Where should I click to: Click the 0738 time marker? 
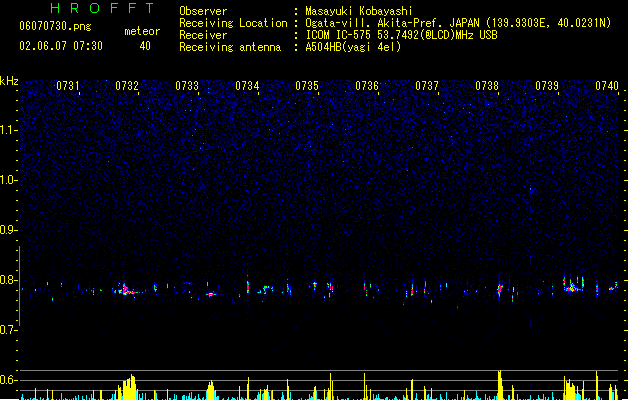pos(487,86)
